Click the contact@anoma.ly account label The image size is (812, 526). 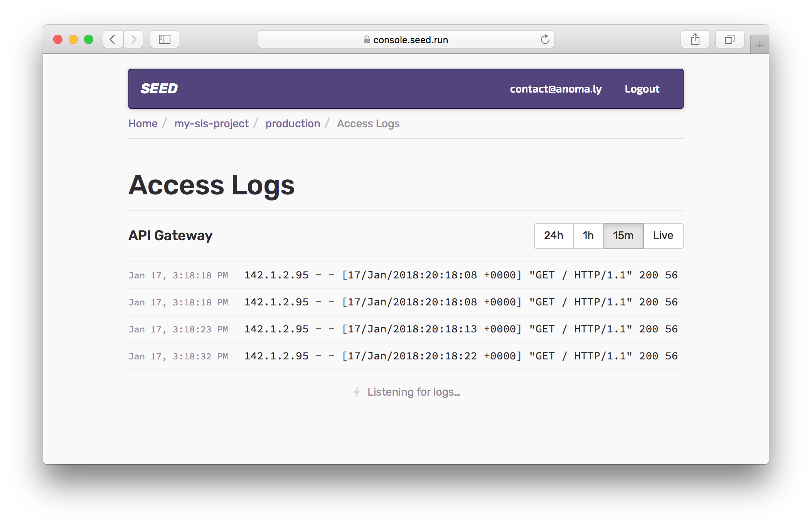pyautogui.click(x=556, y=89)
